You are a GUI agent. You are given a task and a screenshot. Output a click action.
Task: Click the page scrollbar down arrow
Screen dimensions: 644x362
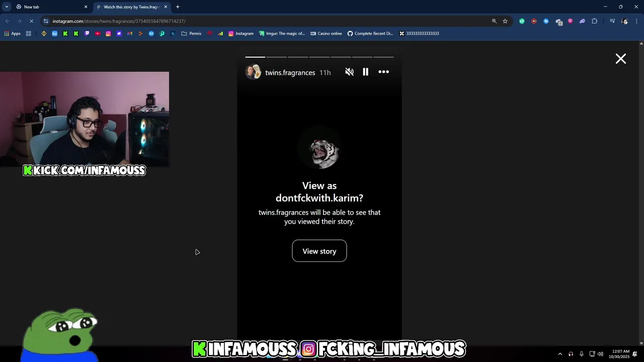click(641, 343)
